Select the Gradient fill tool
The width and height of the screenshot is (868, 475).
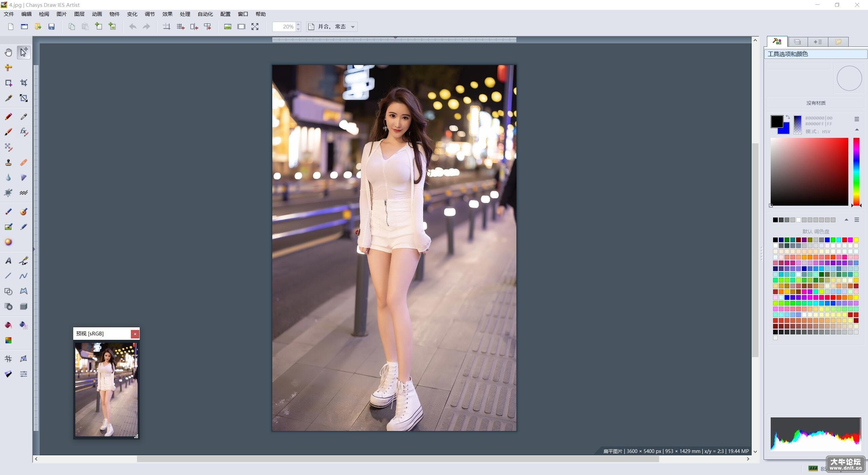(8, 340)
